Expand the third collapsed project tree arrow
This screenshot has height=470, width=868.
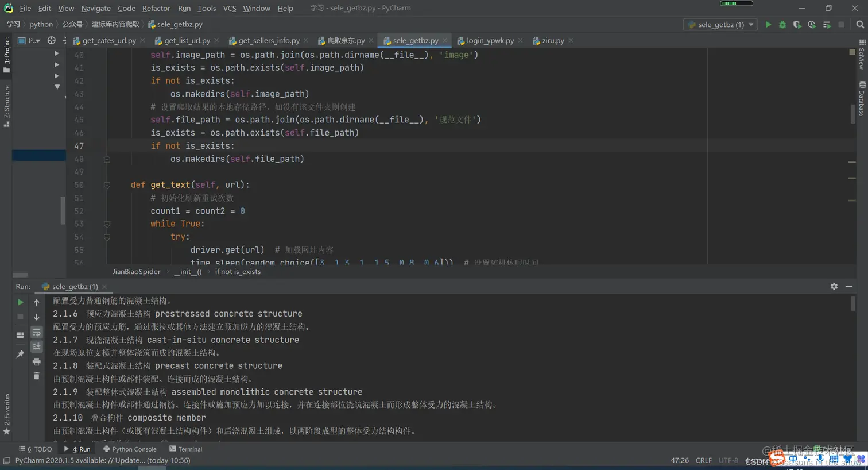(56, 76)
